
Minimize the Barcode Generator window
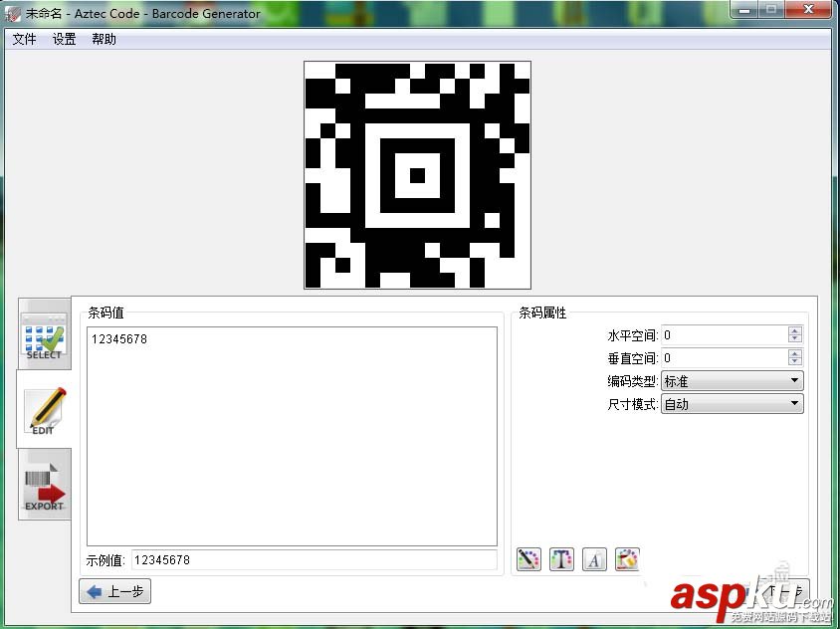pyautogui.click(x=744, y=10)
